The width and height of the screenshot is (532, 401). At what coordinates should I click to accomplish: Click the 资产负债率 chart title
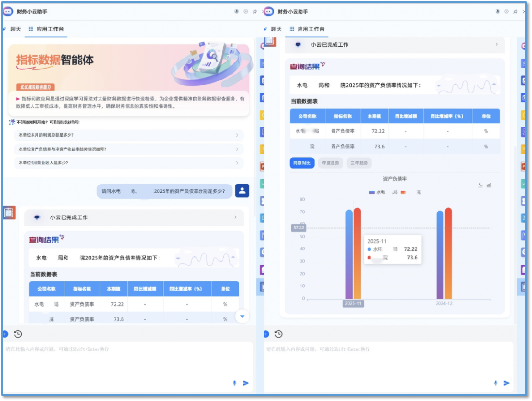pyautogui.click(x=395, y=179)
